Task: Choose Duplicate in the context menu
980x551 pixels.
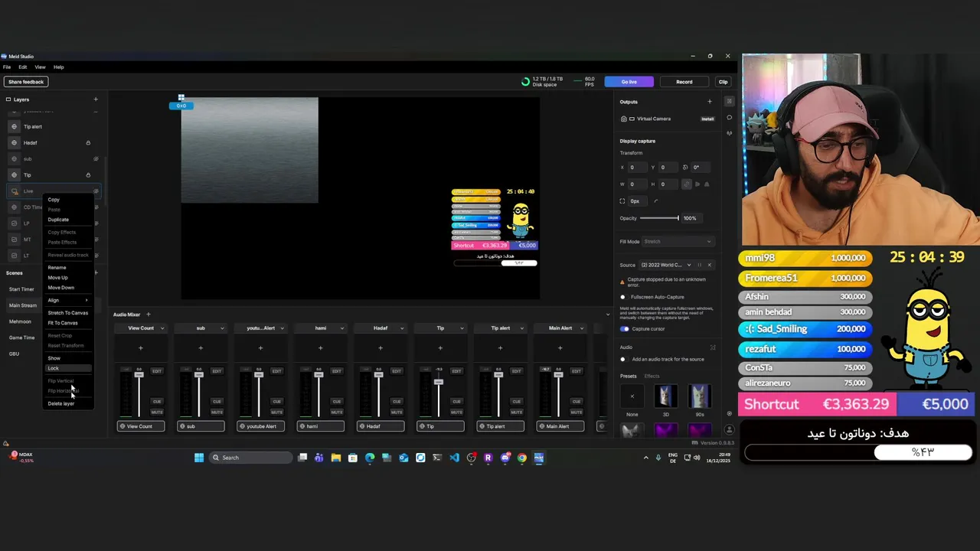Action: click(58, 220)
